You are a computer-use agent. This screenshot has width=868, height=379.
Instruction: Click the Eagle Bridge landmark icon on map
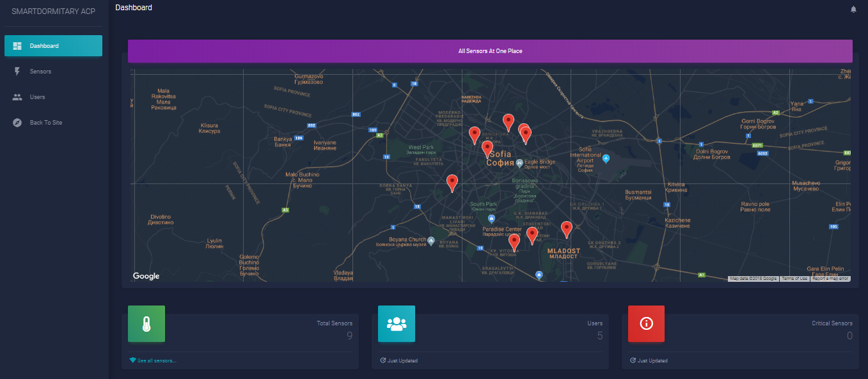520,162
